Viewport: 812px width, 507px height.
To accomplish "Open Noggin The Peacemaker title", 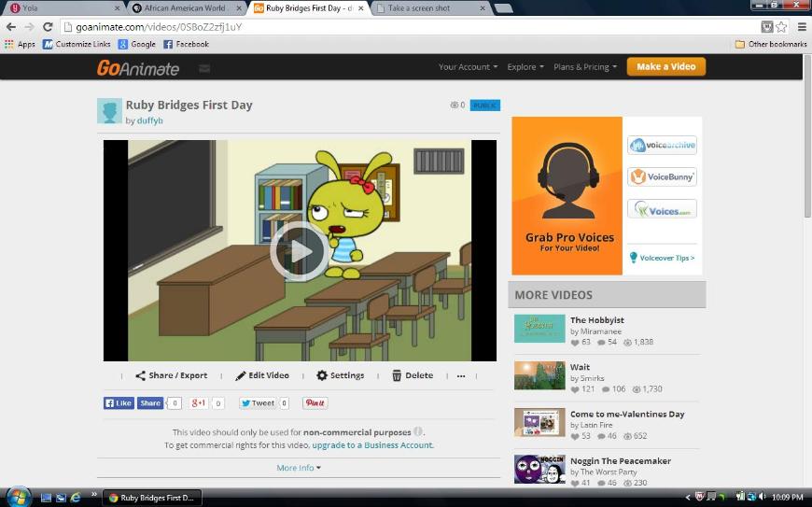I will (x=621, y=461).
